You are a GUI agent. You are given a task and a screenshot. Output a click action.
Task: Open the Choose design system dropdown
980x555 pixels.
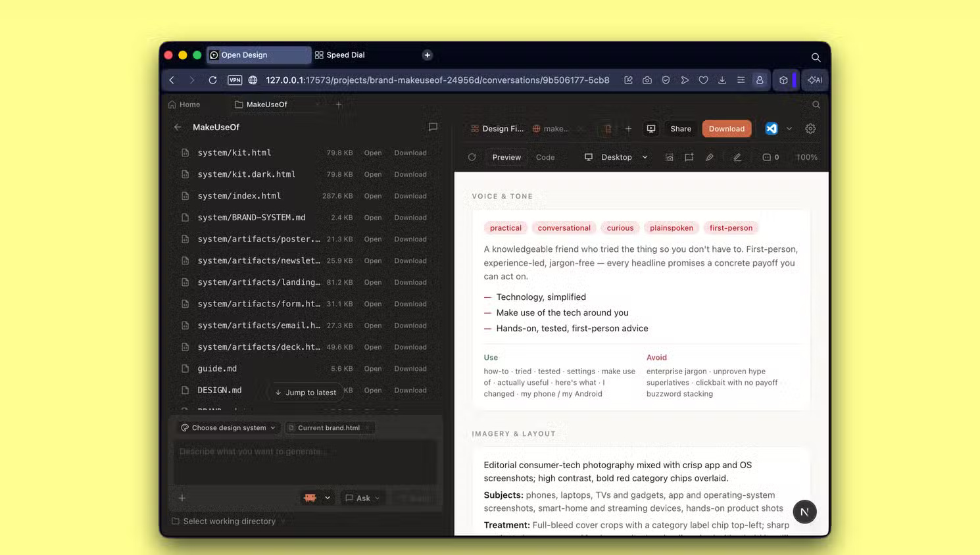(x=228, y=427)
